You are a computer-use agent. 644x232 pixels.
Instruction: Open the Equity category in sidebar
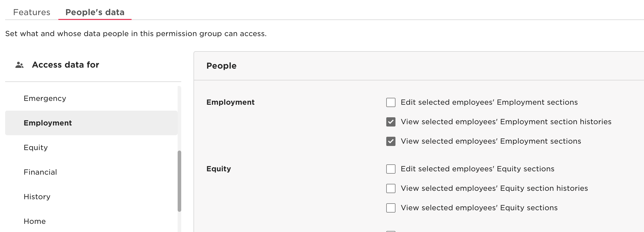click(91, 147)
